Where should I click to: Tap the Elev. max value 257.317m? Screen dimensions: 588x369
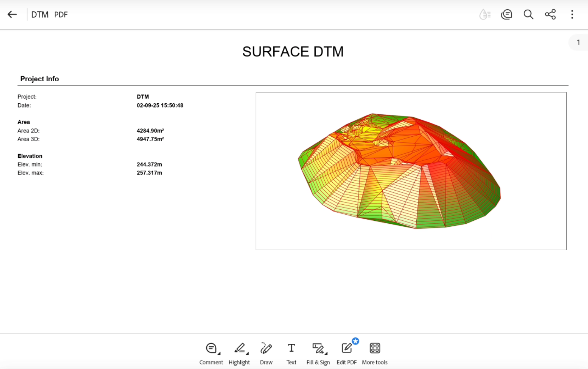point(149,173)
